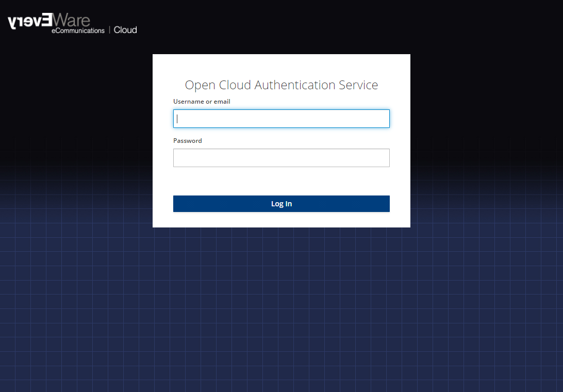Click the Open Cloud Authentication Service heading
Image resolution: width=563 pixels, height=392 pixels.
(x=281, y=85)
